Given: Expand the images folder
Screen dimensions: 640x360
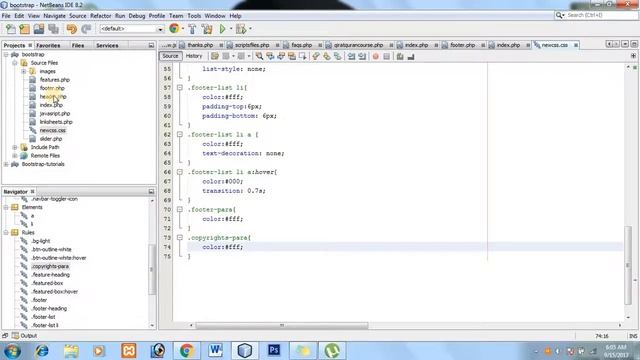Looking at the screenshot, I should coord(23,71).
